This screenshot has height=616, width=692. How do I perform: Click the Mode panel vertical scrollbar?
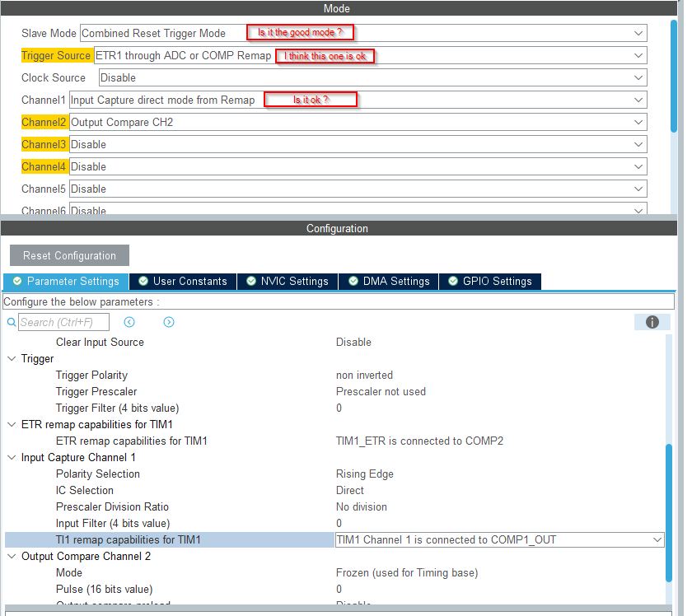pos(674,76)
